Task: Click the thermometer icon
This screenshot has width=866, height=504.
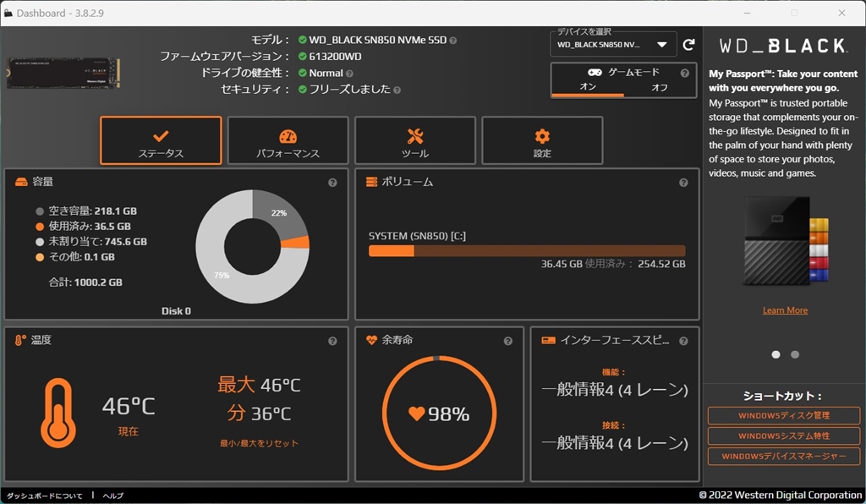Action: [58, 413]
